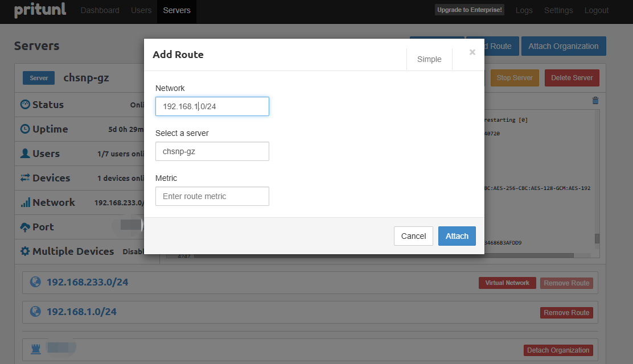This screenshot has height=364, width=633.
Task: Click the pritunl logo
Action: pyautogui.click(x=40, y=10)
